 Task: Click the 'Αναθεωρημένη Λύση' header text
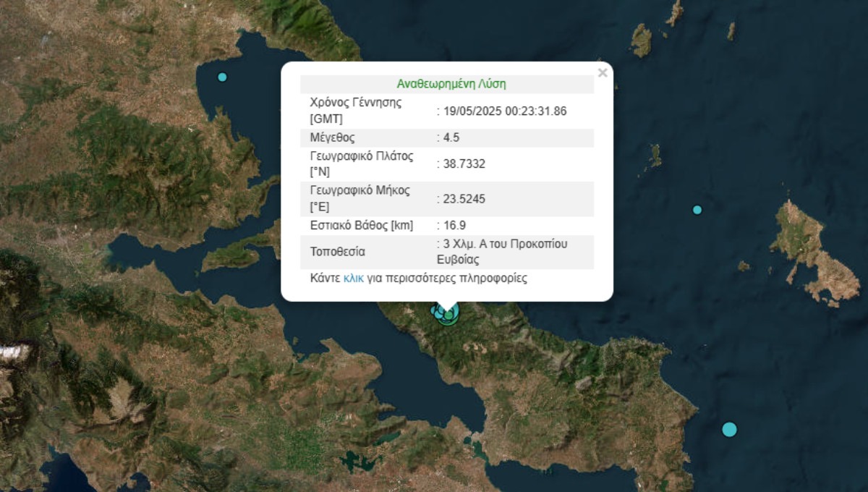pyautogui.click(x=451, y=84)
